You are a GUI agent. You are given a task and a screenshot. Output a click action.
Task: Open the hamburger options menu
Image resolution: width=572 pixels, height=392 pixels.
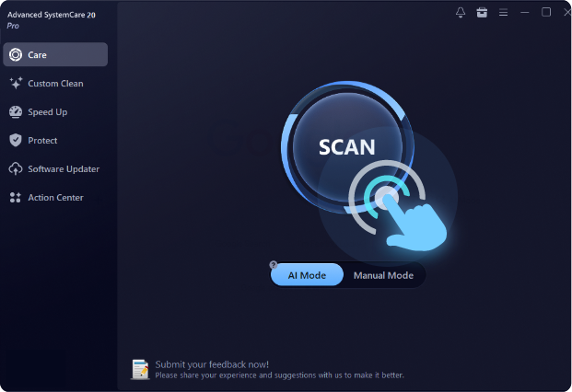click(504, 12)
